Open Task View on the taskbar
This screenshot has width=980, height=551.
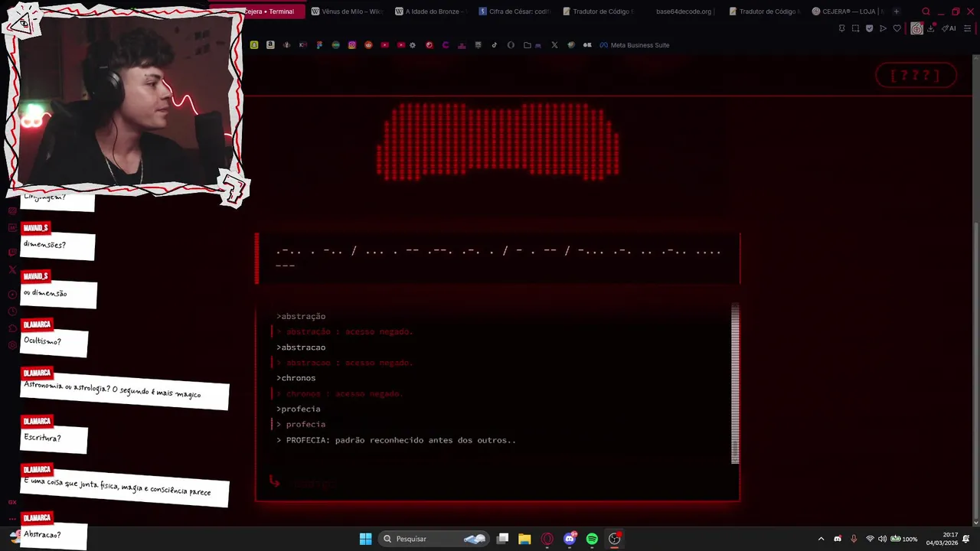(503, 539)
